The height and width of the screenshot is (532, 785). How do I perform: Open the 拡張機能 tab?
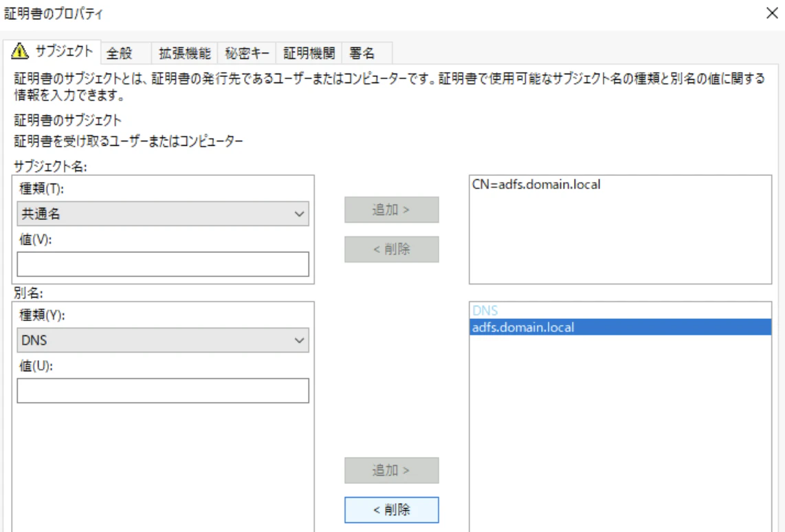(184, 53)
